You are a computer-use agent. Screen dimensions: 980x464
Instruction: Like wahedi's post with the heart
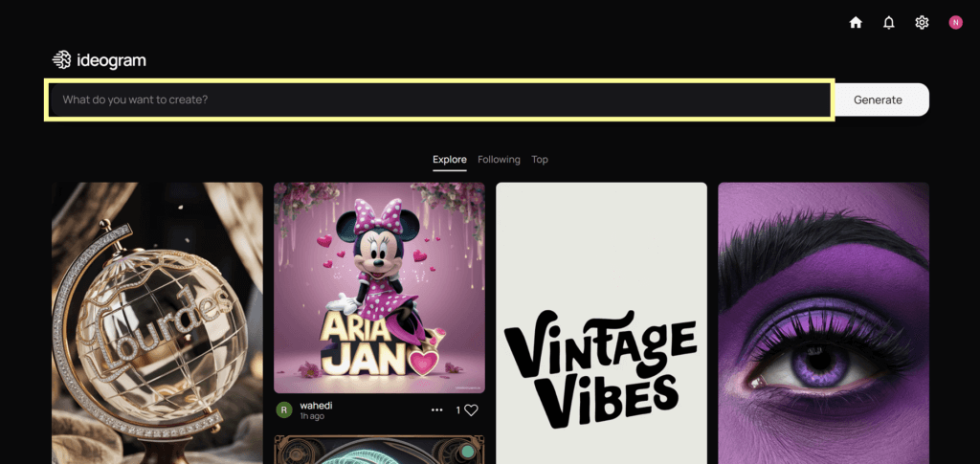point(471,410)
